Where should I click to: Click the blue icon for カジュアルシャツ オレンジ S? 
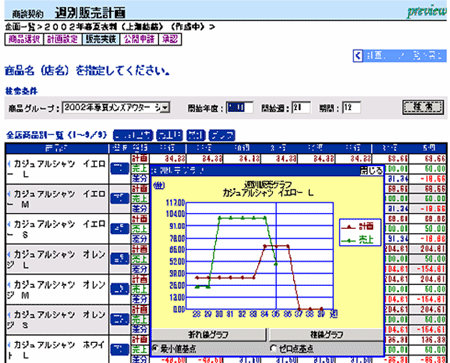[x=119, y=319]
